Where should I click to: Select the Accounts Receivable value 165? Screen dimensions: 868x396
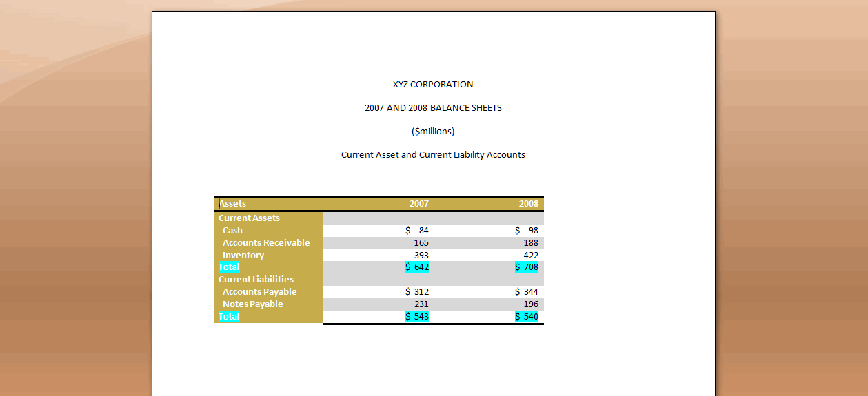point(421,243)
